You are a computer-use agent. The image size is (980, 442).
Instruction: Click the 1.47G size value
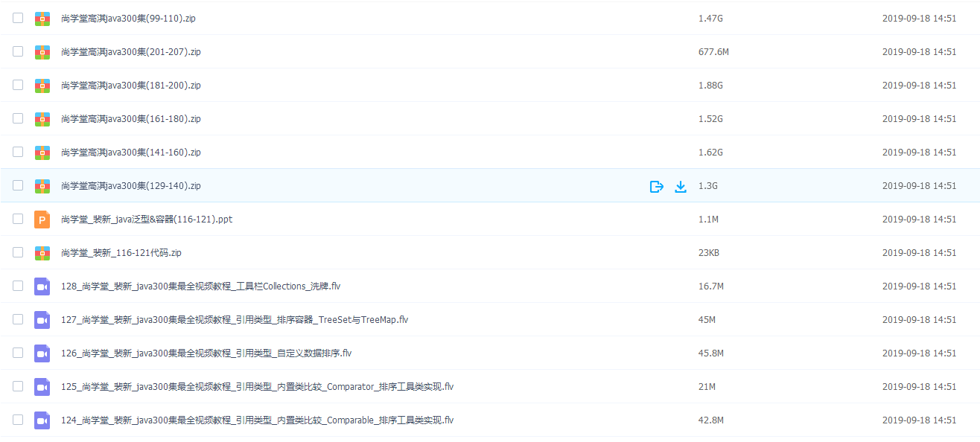pos(710,19)
